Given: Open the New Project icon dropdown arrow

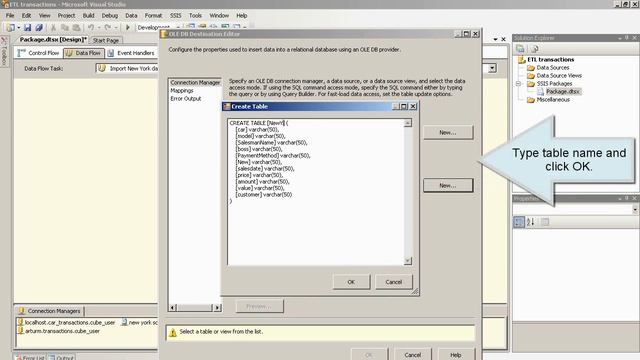Looking at the screenshot, I should tap(19, 27).
